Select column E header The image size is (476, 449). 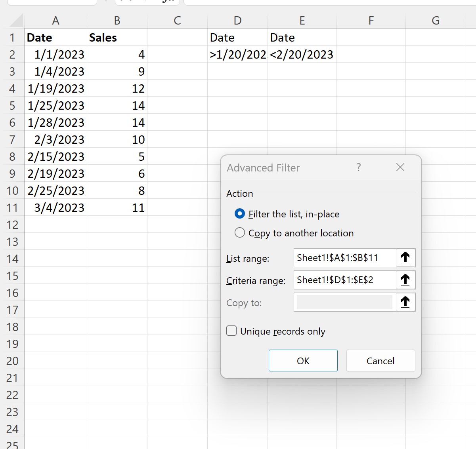(302, 20)
